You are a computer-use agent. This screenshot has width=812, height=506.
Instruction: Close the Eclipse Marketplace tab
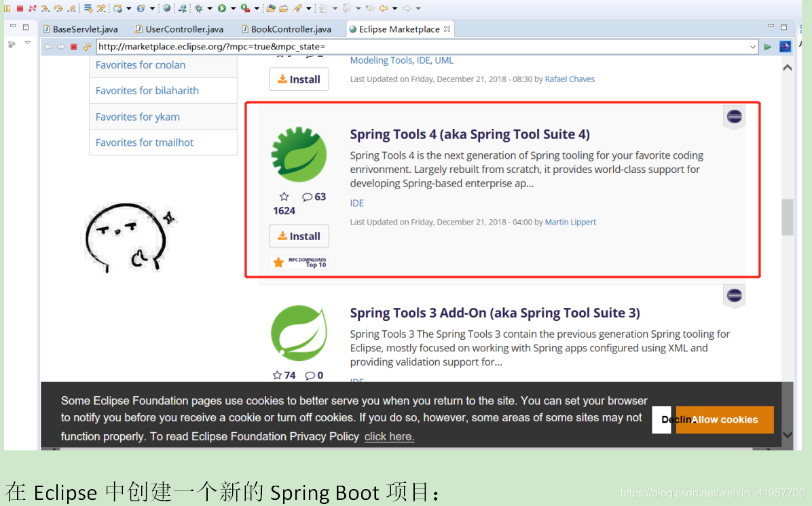pyautogui.click(x=447, y=29)
